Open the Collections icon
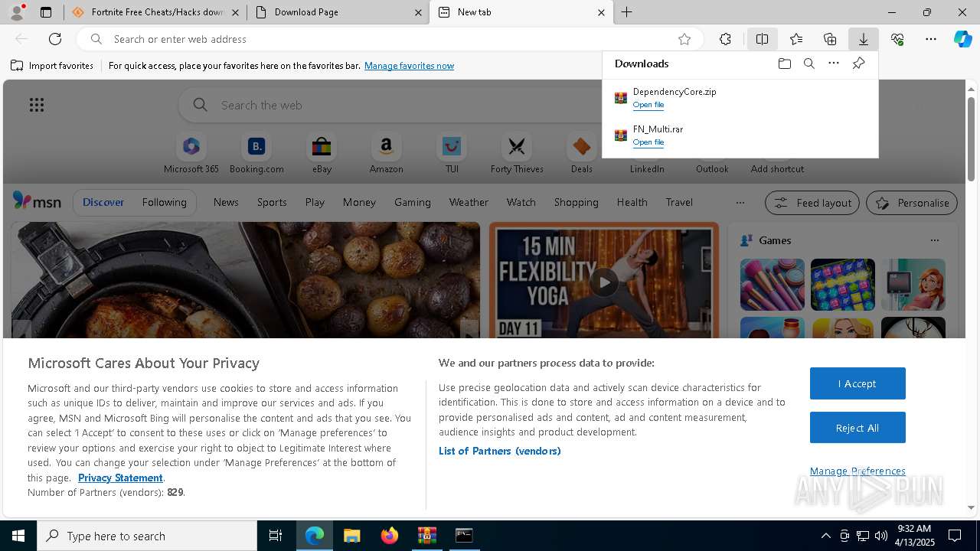 pos(830,39)
